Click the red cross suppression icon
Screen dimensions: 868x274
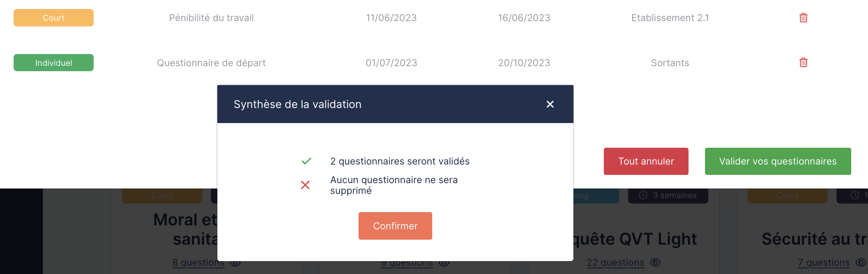pyautogui.click(x=305, y=185)
